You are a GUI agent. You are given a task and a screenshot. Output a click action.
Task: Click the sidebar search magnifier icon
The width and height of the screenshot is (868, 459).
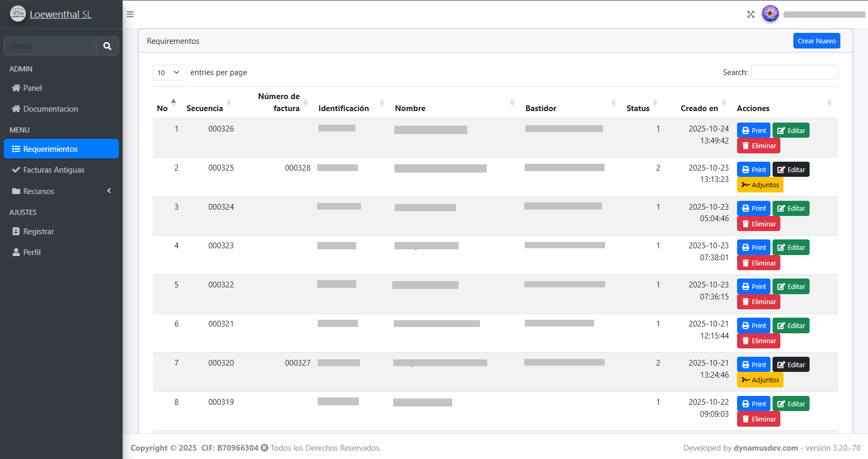click(x=107, y=46)
